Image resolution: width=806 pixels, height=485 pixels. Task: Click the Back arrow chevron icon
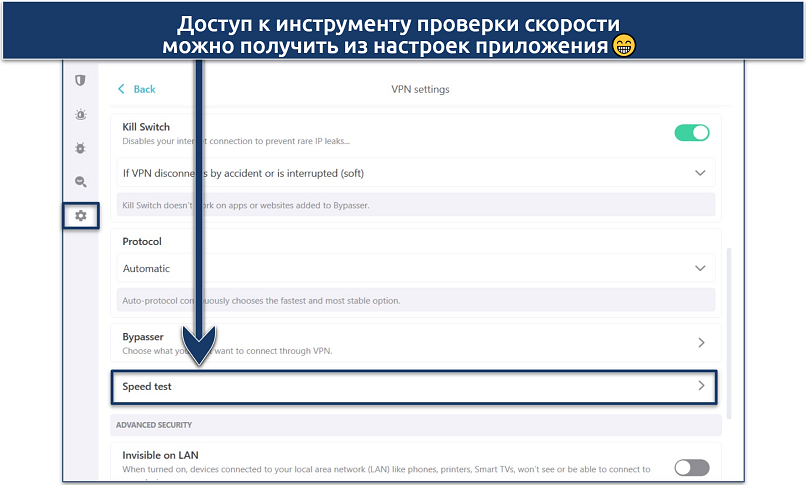122,89
